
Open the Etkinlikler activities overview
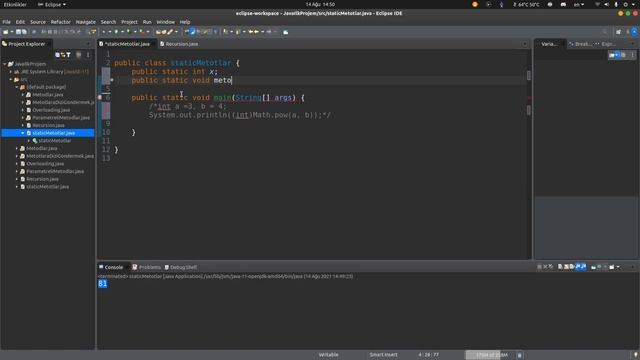(15, 4)
